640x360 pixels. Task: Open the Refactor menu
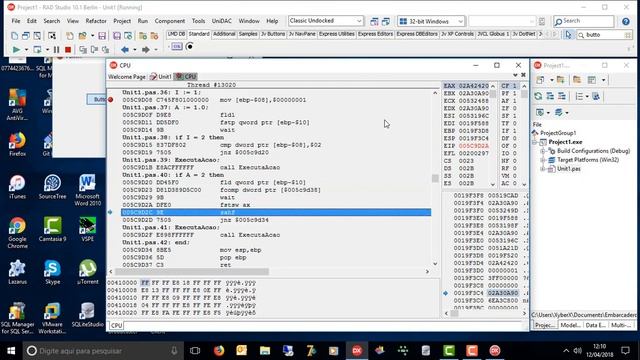click(96, 21)
